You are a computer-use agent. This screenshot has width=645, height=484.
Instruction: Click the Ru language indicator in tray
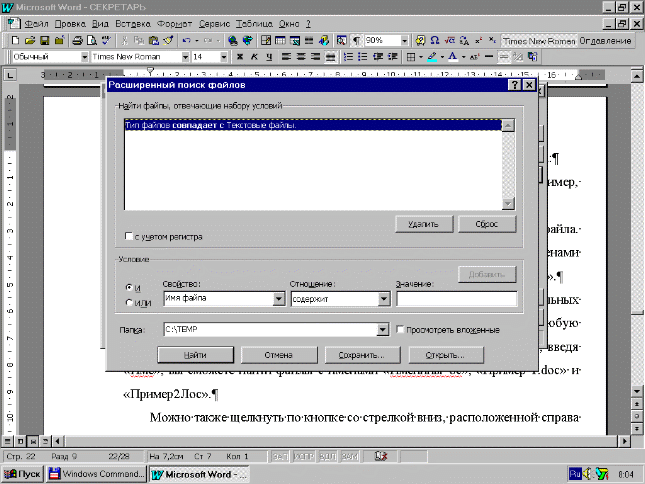pyautogui.click(x=575, y=474)
